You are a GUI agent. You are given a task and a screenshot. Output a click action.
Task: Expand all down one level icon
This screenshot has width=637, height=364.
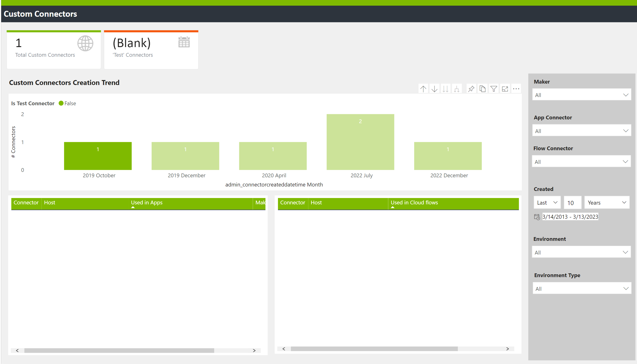pos(457,89)
